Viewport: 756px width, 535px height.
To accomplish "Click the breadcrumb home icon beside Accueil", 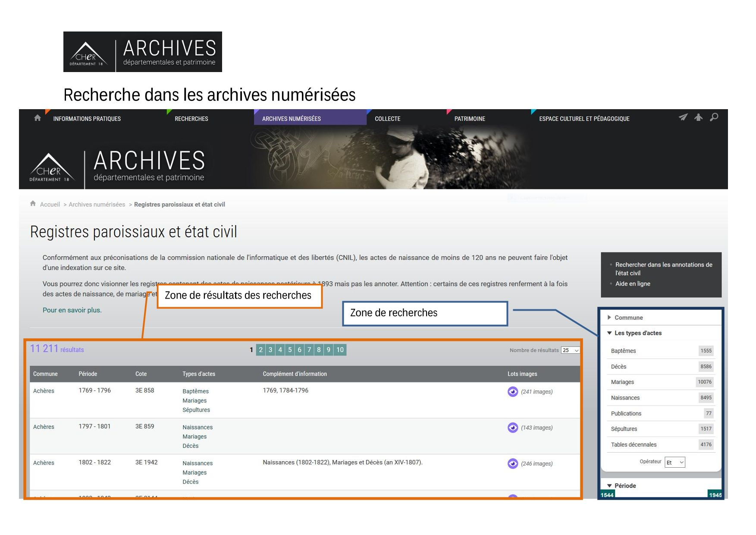I will coord(33,204).
